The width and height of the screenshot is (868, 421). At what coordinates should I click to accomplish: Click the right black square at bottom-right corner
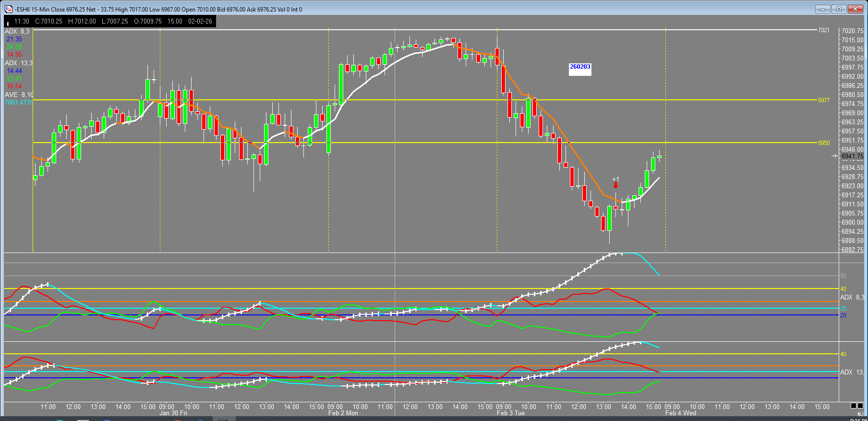click(x=860, y=406)
